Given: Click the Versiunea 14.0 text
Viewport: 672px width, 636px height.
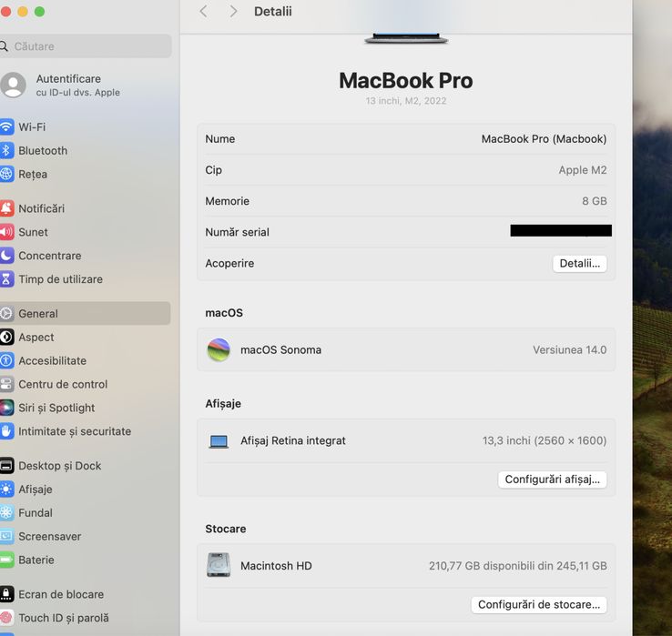Looking at the screenshot, I should coord(570,350).
